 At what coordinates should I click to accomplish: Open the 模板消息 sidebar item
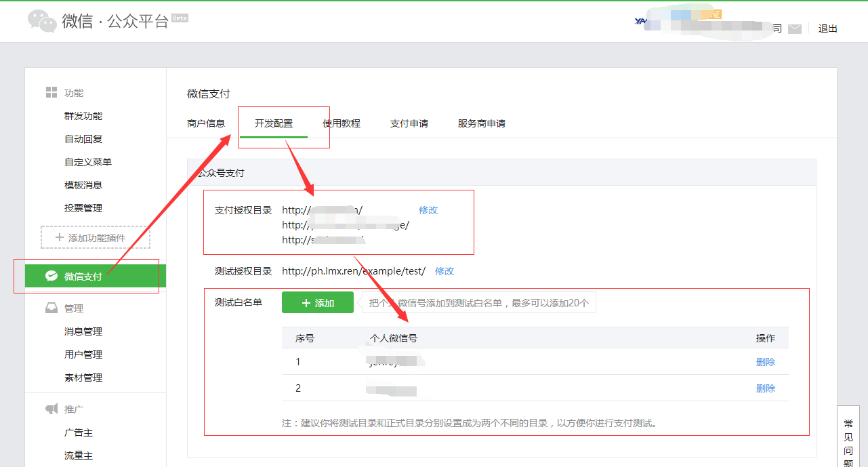(x=83, y=185)
